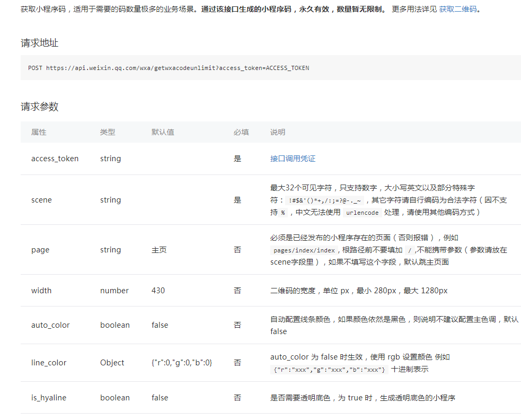Click the page row's required value 否
The image size is (521, 420).
pyautogui.click(x=237, y=250)
